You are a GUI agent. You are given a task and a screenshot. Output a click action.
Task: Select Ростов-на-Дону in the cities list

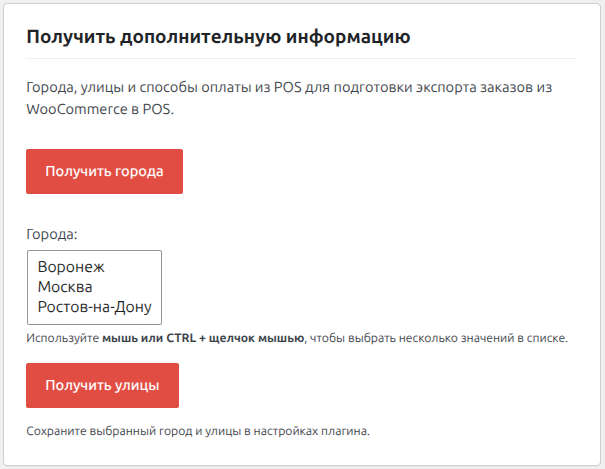pyautogui.click(x=94, y=307)
